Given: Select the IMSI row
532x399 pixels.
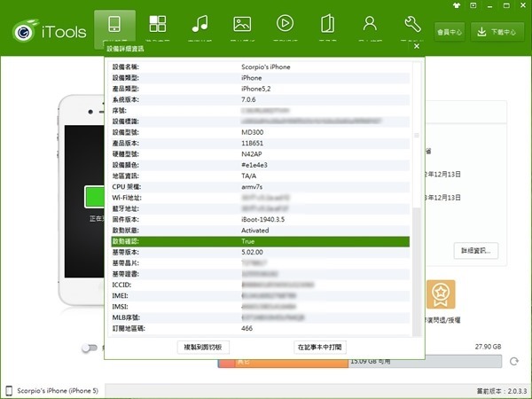Looking at the screenshot, I should pos(260,307).
